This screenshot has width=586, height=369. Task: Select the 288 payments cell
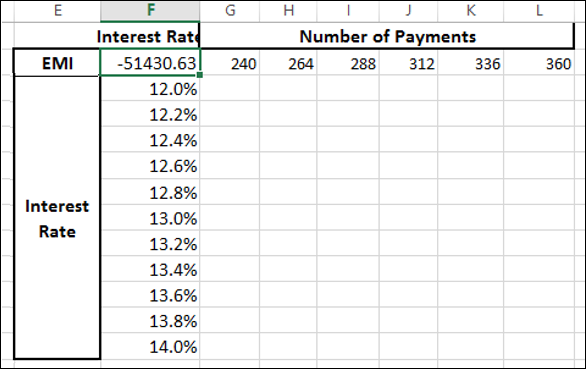coord(348,63)
